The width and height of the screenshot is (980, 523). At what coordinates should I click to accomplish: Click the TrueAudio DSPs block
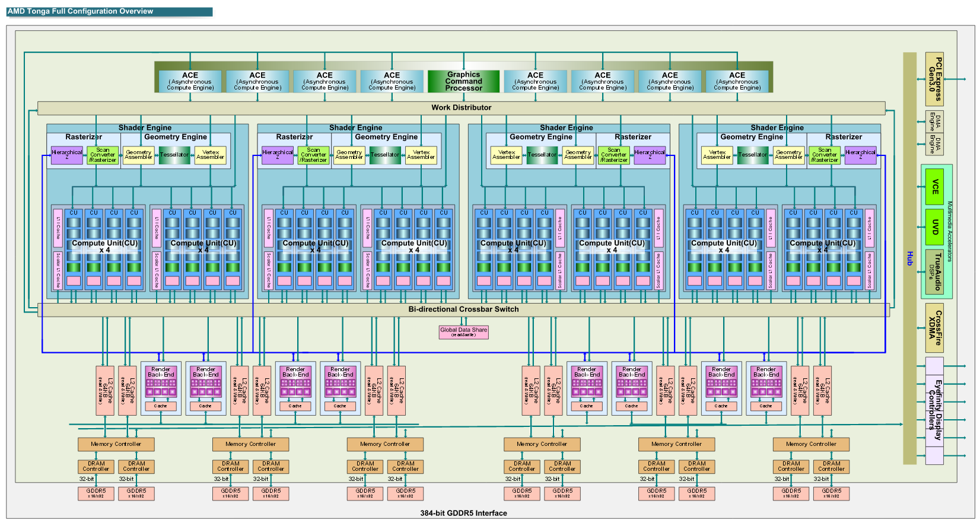click(934, 272)
